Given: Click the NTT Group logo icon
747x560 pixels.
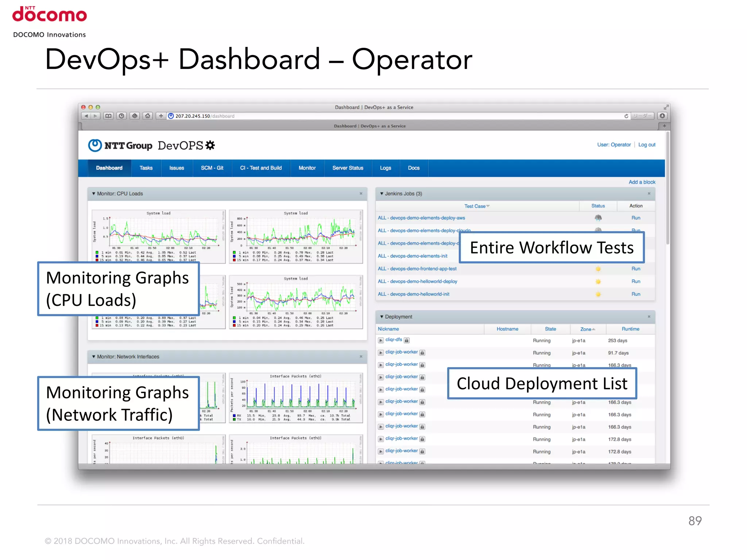Looking at the screenshot, I should click(95, 145).
